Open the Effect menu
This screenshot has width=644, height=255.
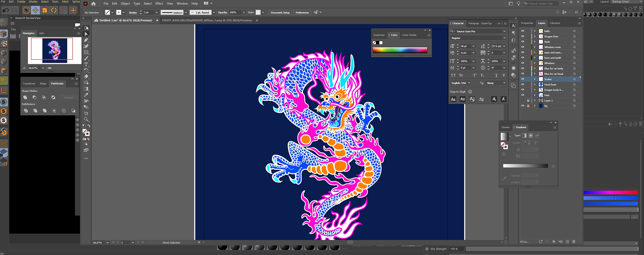[159, 4]
